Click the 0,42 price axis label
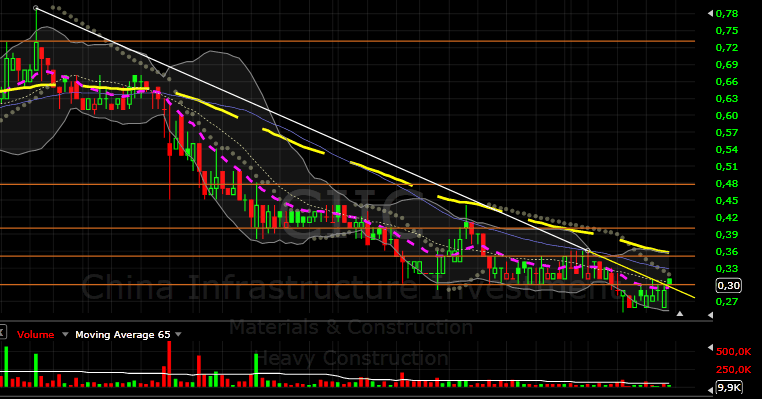Screen dimensions: 762x399 click(x=727, y=218)
